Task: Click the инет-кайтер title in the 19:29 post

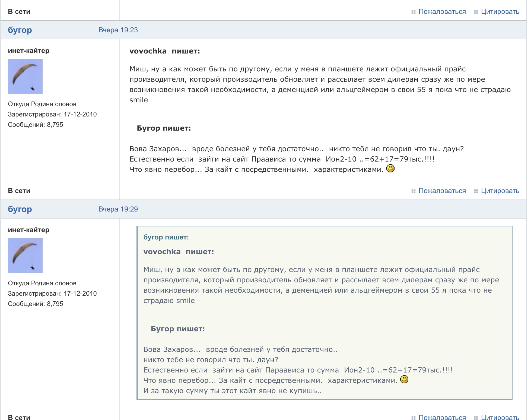Action: 29,230
